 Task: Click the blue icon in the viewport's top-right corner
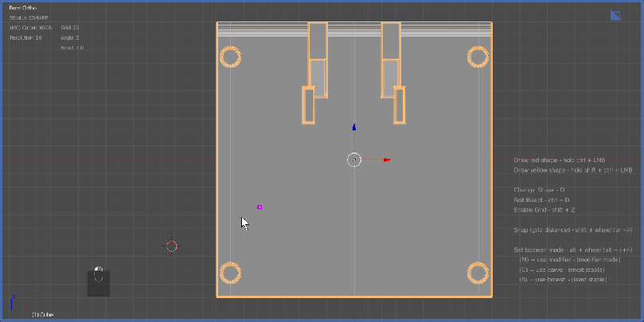coord(615,15)
